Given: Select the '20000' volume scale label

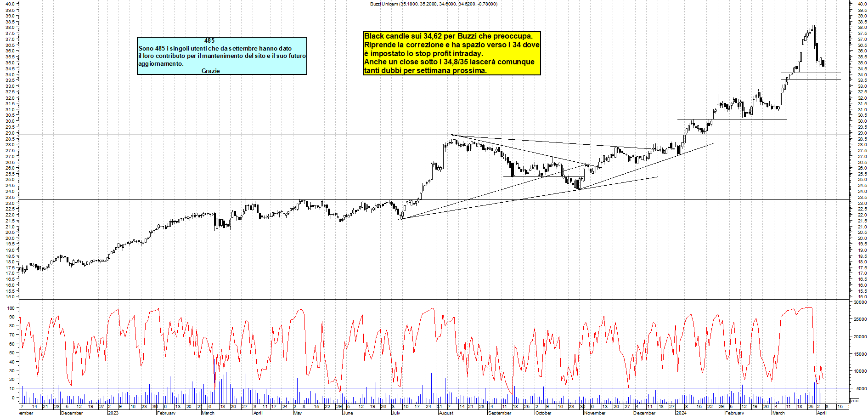Looking at the screenshot, I should click(x=860, y=336).
